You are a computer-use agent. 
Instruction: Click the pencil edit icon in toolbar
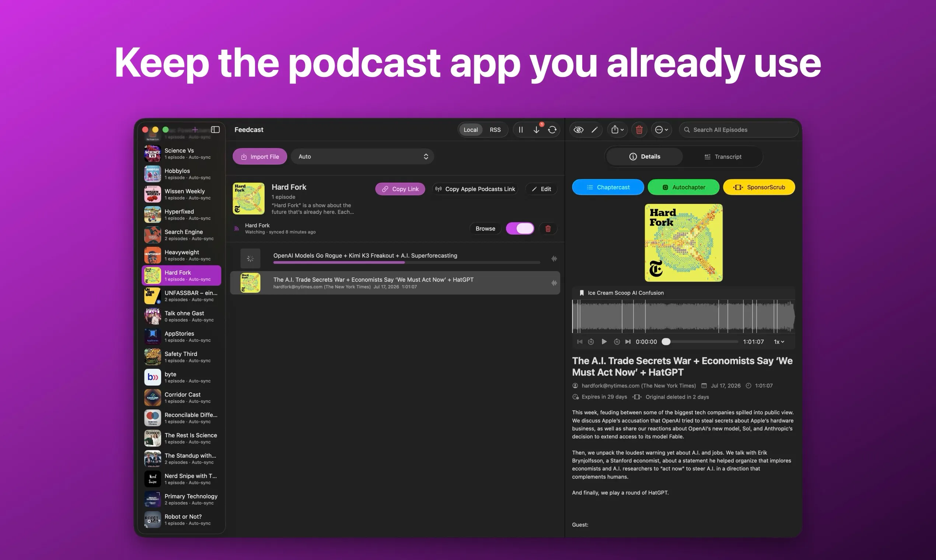(x=594, y=129)
